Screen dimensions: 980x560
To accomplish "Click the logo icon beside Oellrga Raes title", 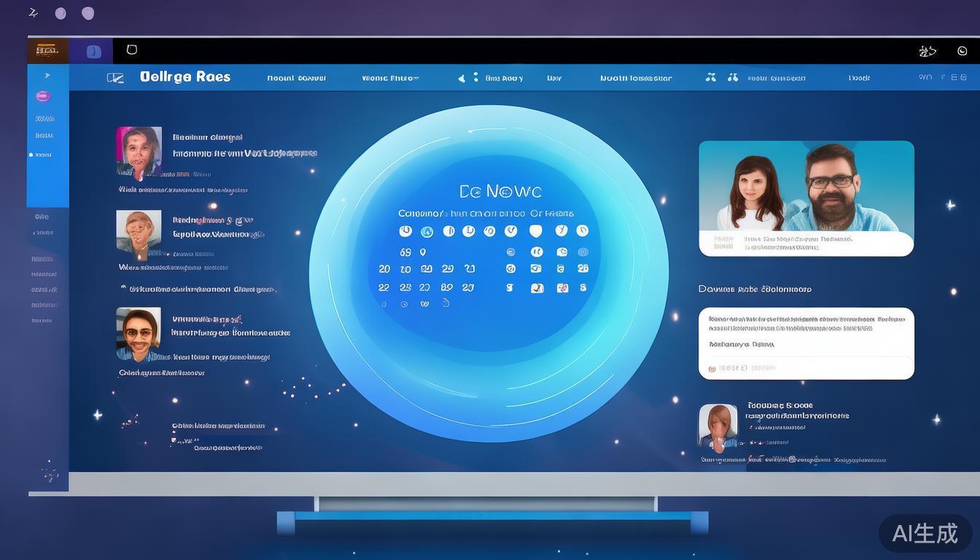I will click(x=115, y=78).
